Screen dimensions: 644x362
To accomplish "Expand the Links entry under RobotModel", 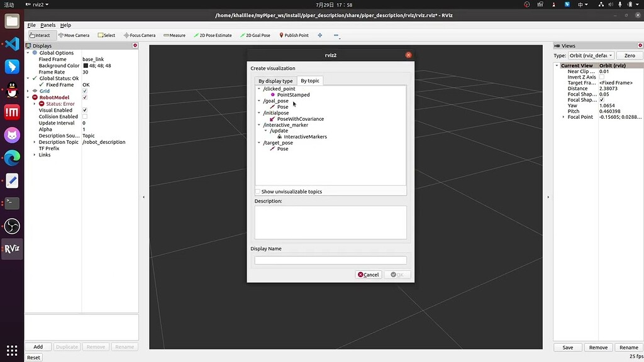I will tap(33, 155).
